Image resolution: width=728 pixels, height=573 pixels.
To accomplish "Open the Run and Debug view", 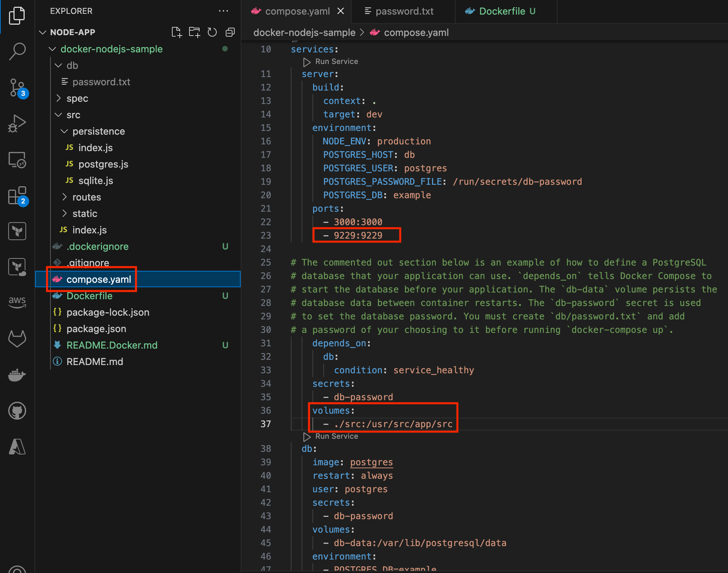I will tap(17, 123).
